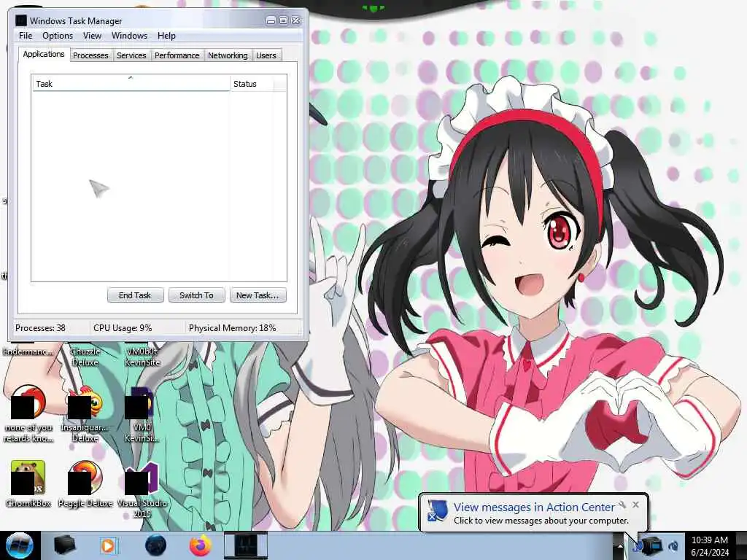The width and height of the screenshot is (747, 560).
Task: Sort the list by the Status column header
Action: coord(252,84)
